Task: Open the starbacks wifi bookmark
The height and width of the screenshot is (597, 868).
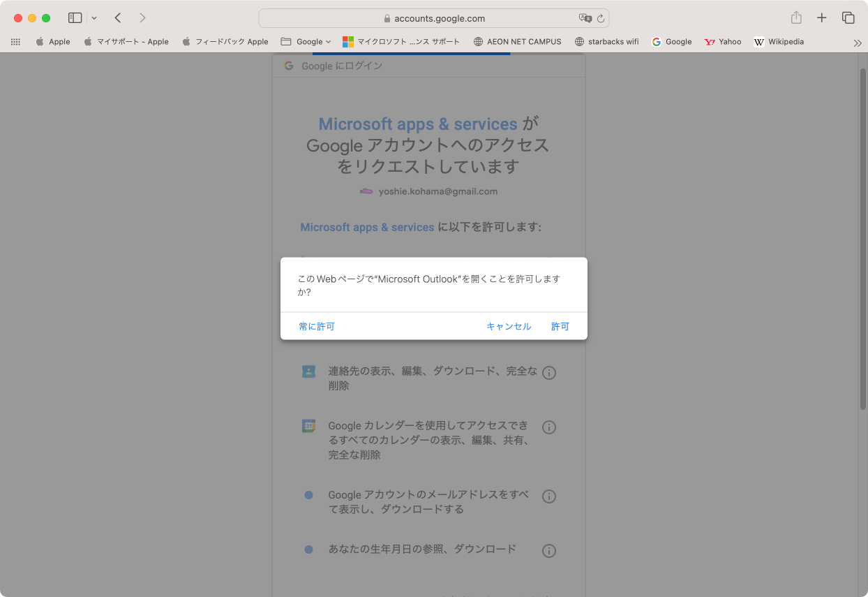Action: [606, 42]
